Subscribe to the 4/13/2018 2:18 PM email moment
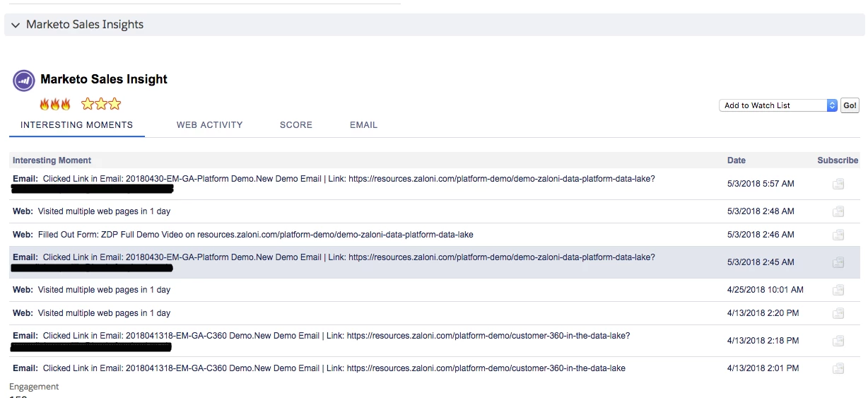Image resolution: width=868 pixels, height=398 pixels. (838, 341)
